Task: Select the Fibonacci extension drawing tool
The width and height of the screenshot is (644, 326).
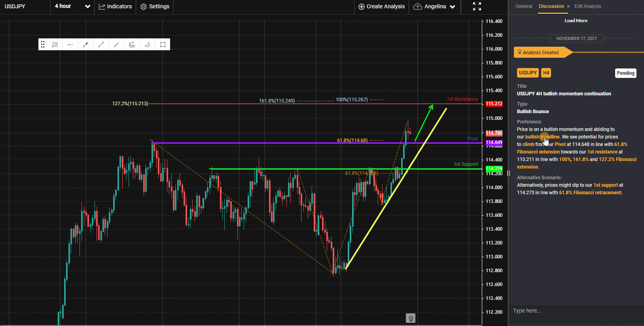Action: (x=132, y=44)
